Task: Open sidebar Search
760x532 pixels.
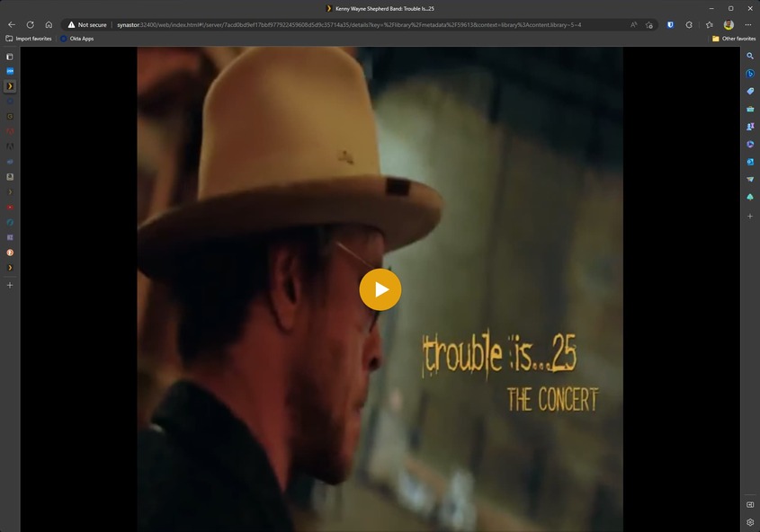Action: click(750, 56)
